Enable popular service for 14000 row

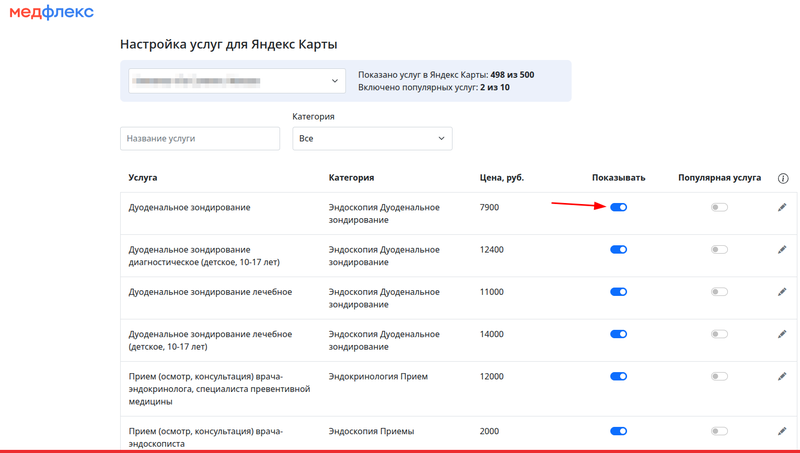[719, 334]
